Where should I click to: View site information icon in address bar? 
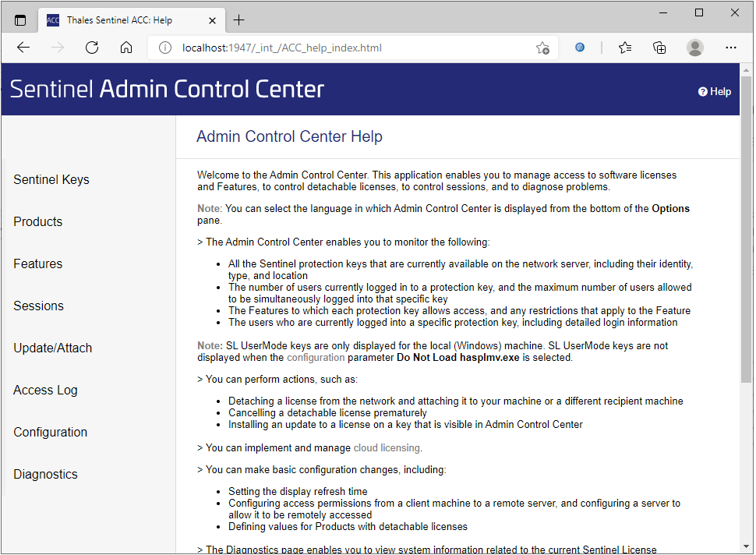tap(165, 48)
